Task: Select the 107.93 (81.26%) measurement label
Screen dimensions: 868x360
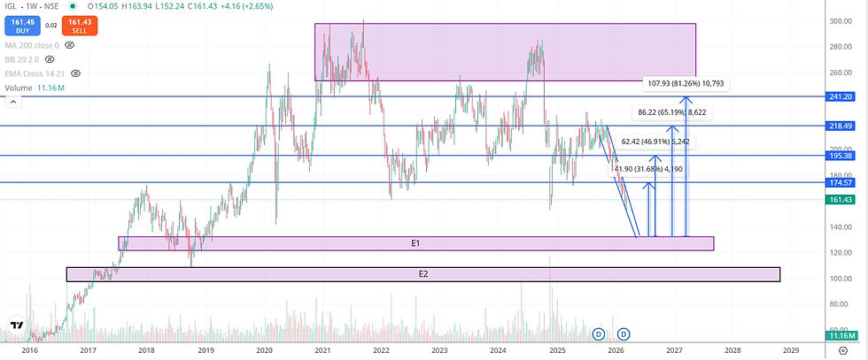Action: click(x=686, y=84)
